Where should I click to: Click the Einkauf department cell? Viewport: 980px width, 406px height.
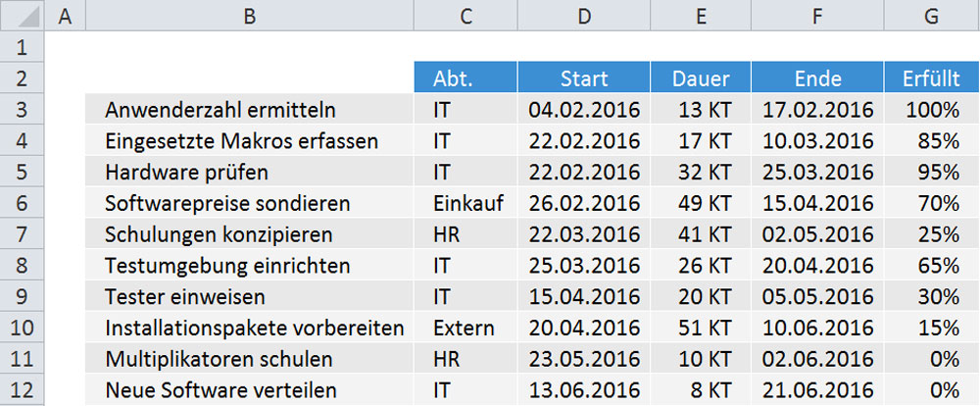point(467,204)
